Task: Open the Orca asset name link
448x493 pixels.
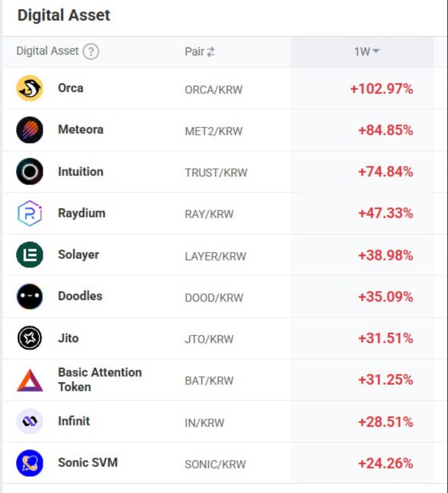Action: click(70, 88)
